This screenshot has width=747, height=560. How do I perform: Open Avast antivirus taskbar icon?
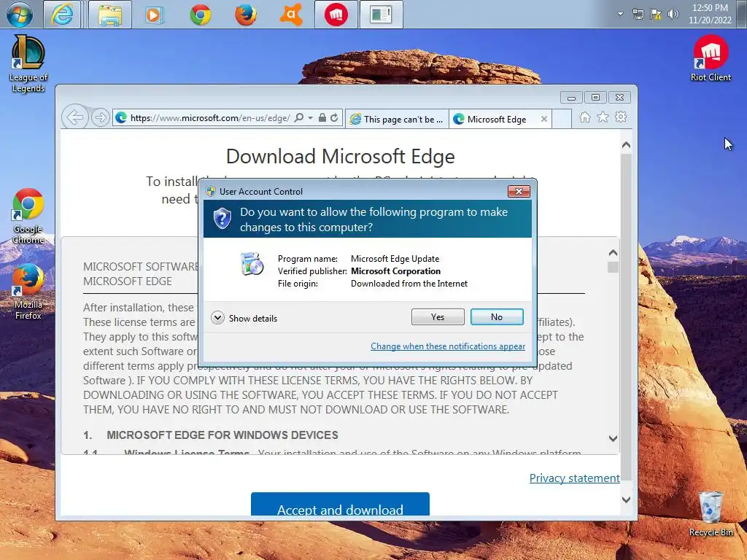point(291,15)
